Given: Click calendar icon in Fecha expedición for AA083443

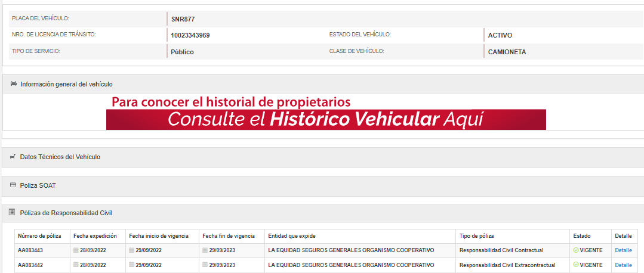Looking at the screenshot, I should [x=76, y=250].
